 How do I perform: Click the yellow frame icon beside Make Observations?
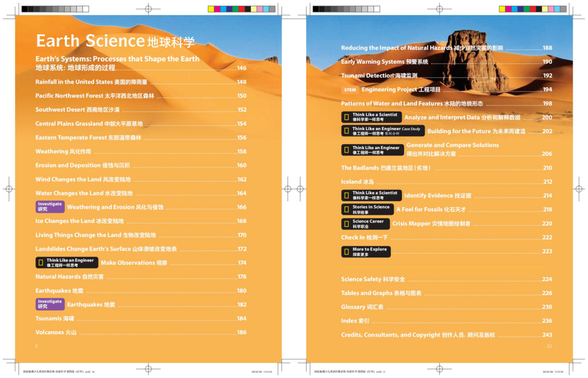41,263
